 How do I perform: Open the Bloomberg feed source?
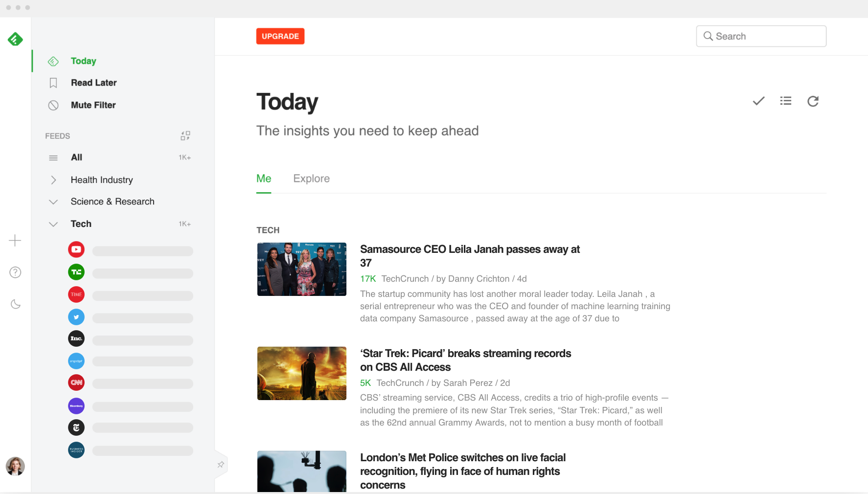point(76,406)
